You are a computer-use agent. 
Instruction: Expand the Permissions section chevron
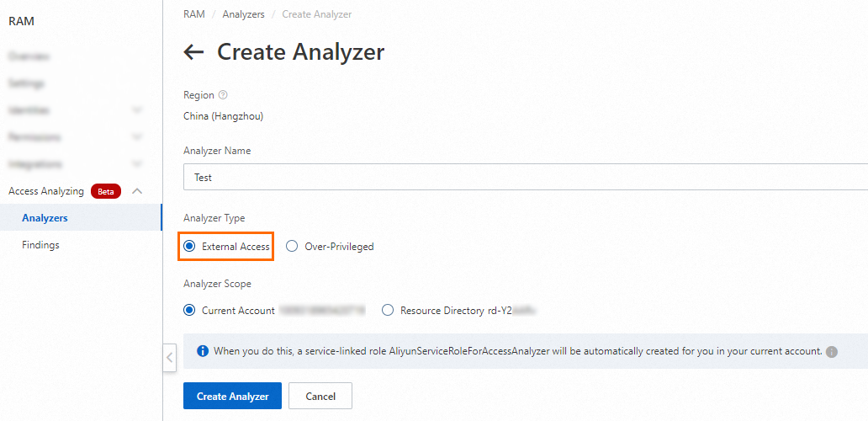click(x=138, y=137)
